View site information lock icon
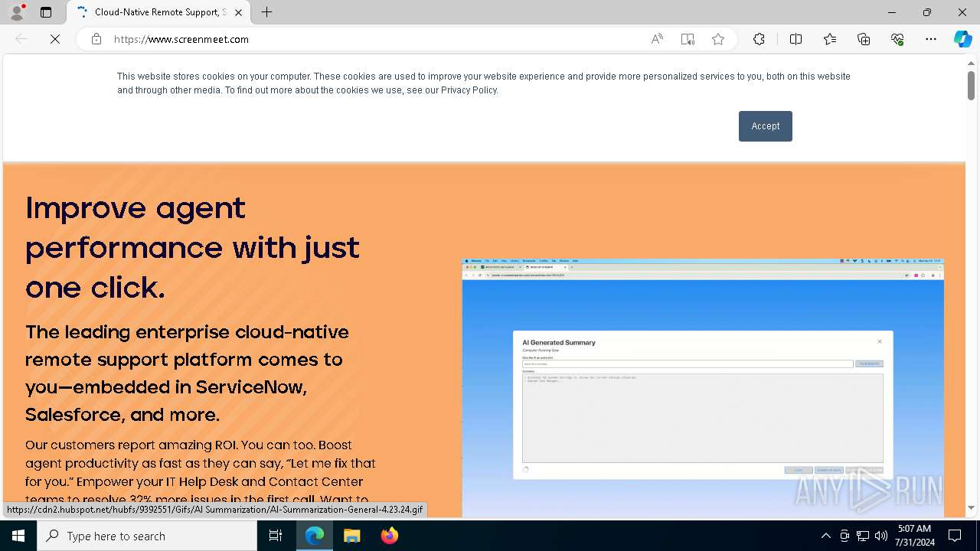Screen dimensions: 980x551 coord(96,39)
